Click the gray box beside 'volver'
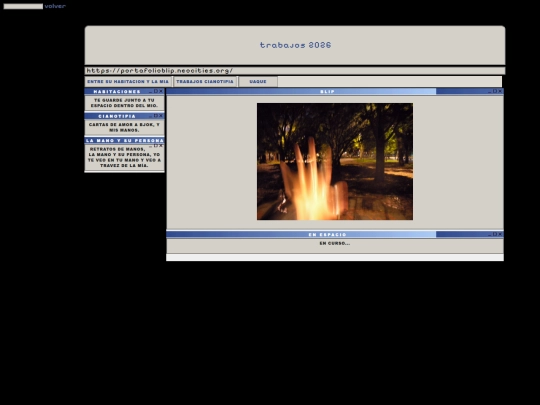The height and width of the screenshot is (405, 540). point(23,6)
